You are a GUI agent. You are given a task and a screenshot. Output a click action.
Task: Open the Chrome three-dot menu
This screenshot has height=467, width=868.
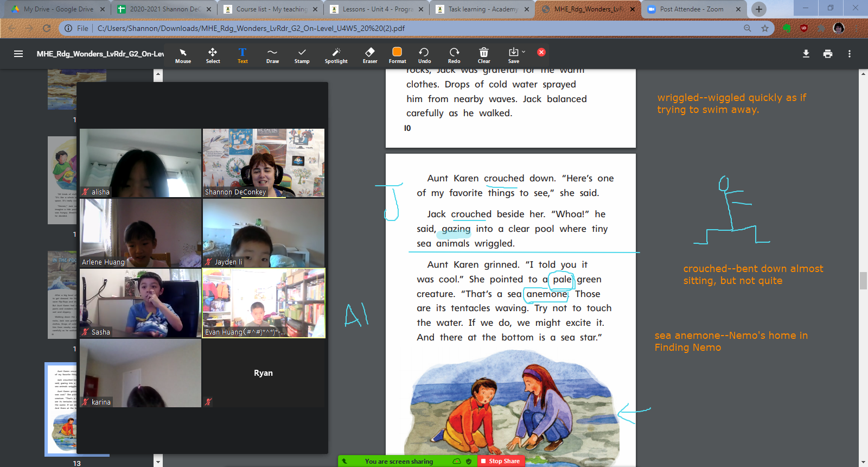(x=857, y=28)
